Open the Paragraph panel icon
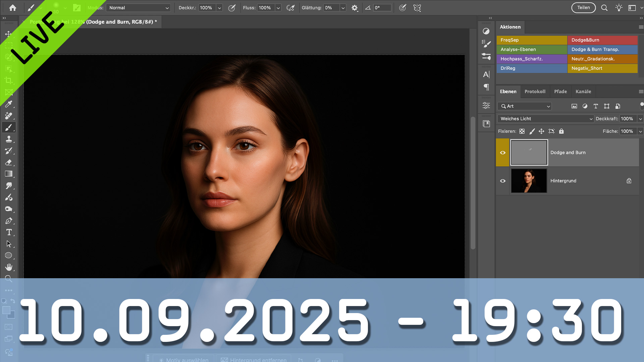Screen dimensions: 644x362 click(486, 87)
